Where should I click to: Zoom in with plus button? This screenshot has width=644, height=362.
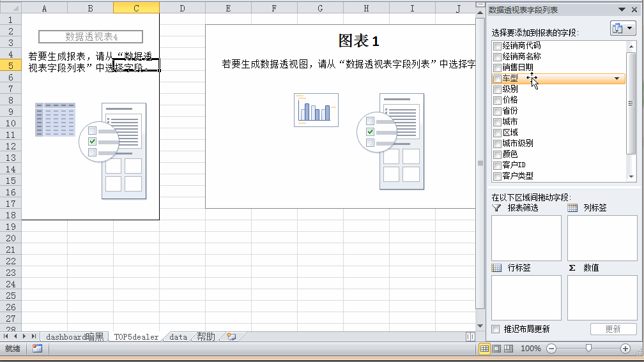(625, 349)
